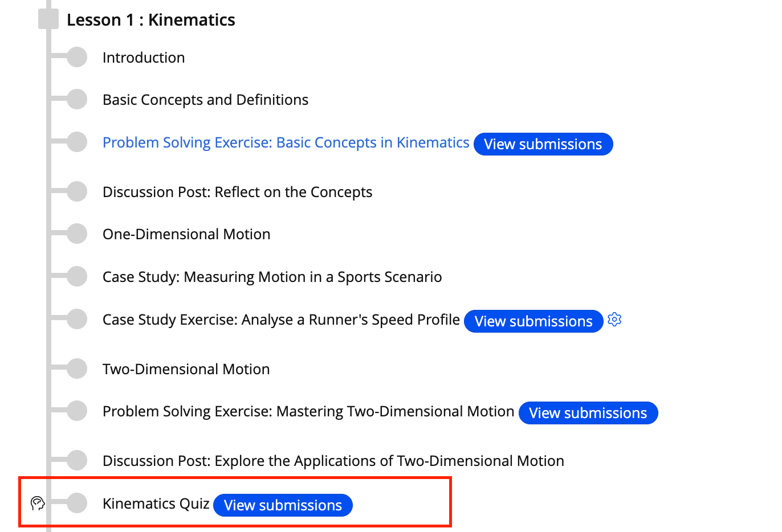The height and width of the screenshot is (532, 782).
Task: View submissions for Mastering Two-Dimensional Motion
Action: pos(588,413)
